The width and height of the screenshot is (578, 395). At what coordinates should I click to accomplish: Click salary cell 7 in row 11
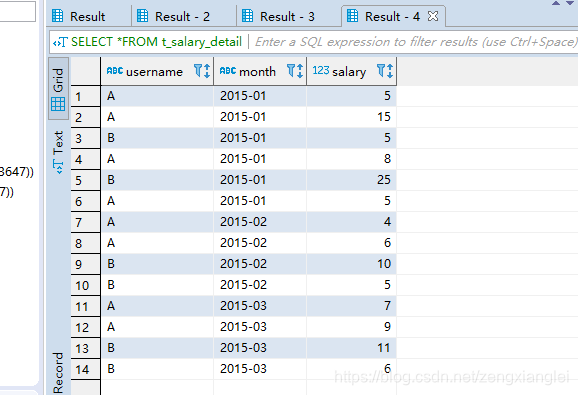(351, 306)
